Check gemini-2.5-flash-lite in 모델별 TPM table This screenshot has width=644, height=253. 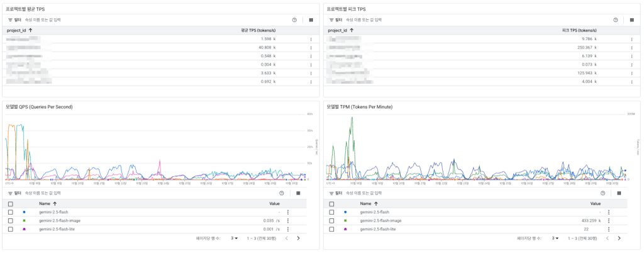point(331,229)
